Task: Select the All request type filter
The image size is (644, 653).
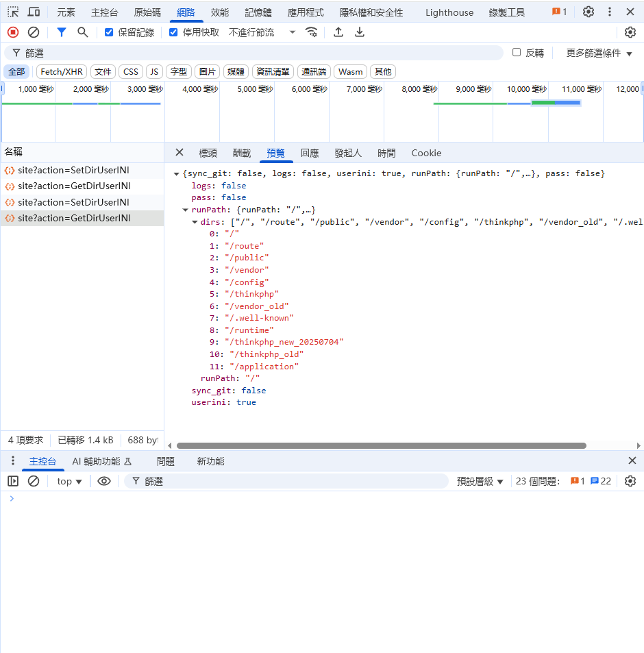Action: (16, 72)
